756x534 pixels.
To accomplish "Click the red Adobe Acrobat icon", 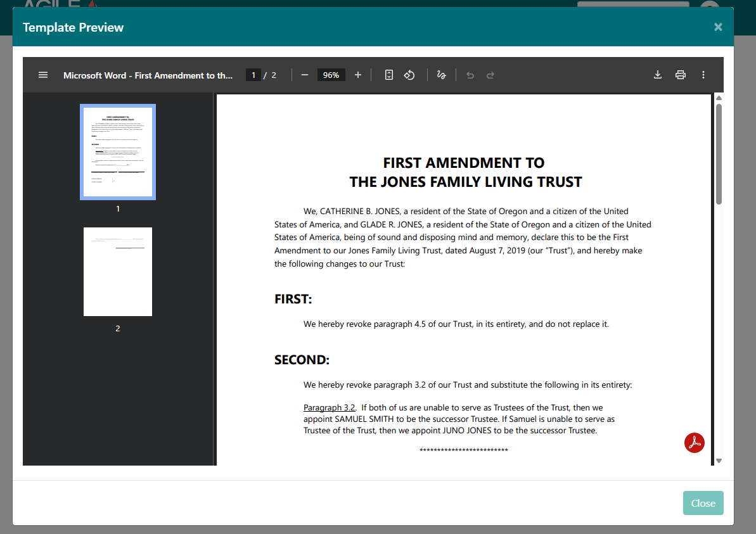I will pos(695,442).
